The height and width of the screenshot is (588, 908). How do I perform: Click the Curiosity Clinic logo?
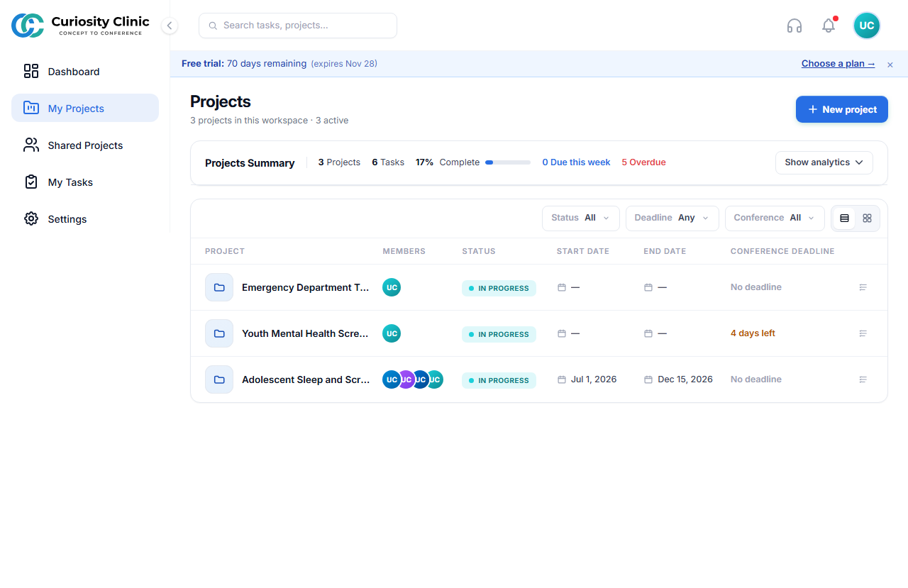point(80,26)
